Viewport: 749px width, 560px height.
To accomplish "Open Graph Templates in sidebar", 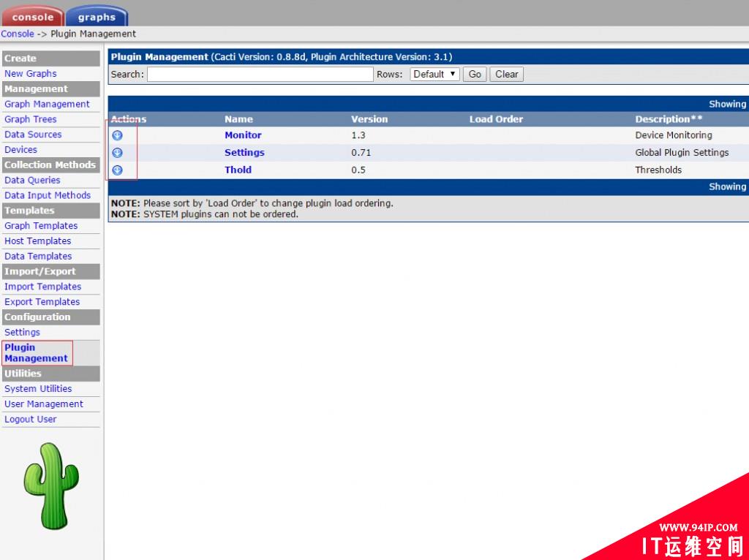I will [x=41, y=226].
